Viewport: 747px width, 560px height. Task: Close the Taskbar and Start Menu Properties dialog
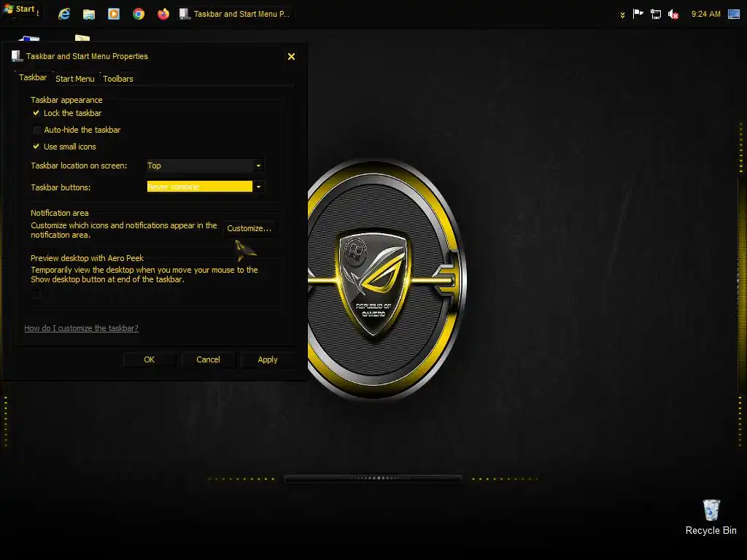pos(291,57)
